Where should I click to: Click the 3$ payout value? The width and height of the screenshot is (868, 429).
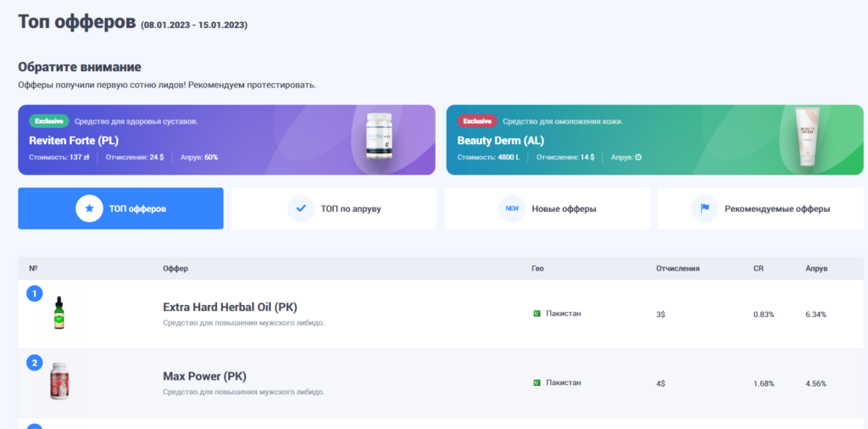coord(660,315)
